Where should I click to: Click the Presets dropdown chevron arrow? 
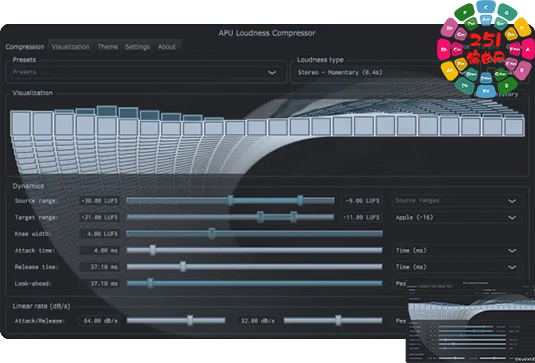click(272, 72)
